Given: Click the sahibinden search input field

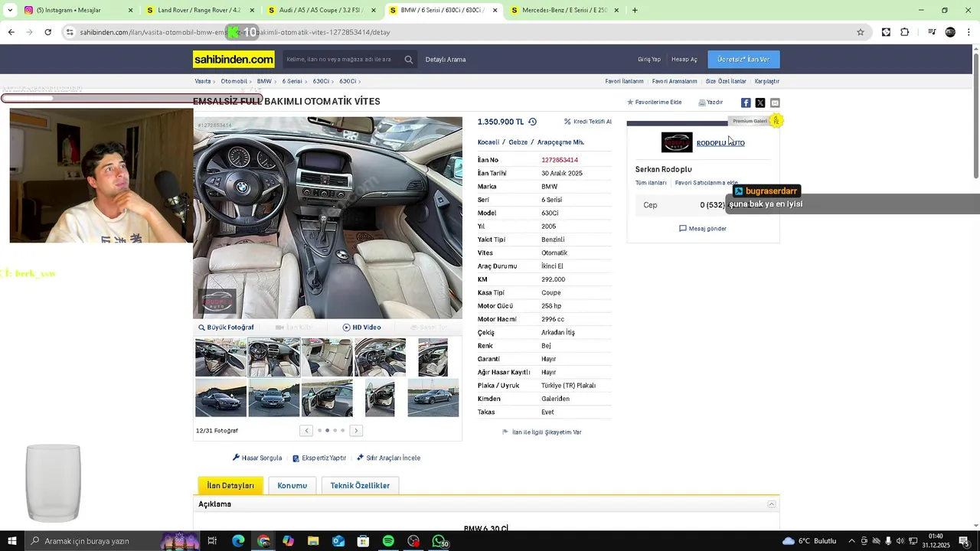Looking at the screenshot, I should [341, 60].
